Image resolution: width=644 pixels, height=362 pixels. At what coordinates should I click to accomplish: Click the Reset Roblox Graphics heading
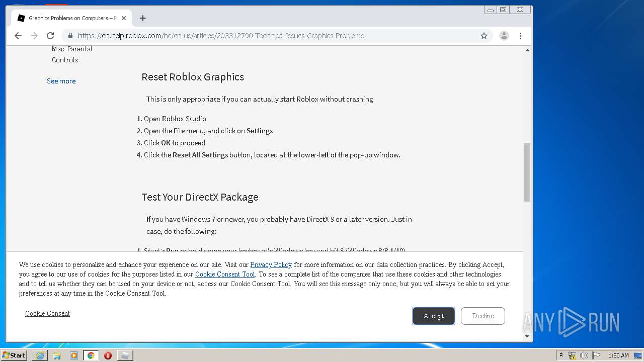pos(193,77)
